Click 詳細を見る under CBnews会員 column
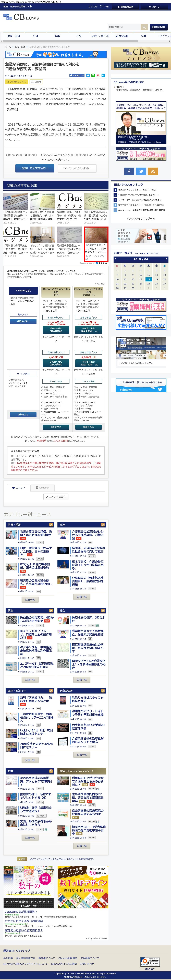 point(23,415)
